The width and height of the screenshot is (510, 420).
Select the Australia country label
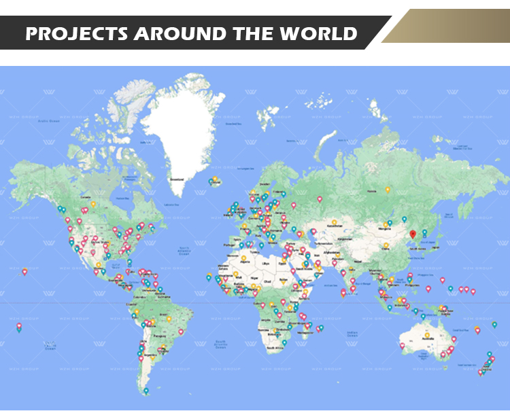tap(428, 338)
